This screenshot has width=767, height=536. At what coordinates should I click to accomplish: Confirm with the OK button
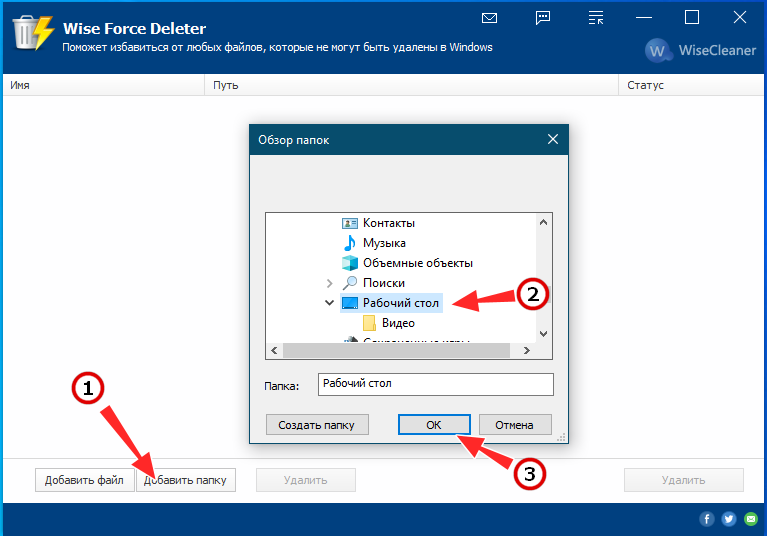434,425
